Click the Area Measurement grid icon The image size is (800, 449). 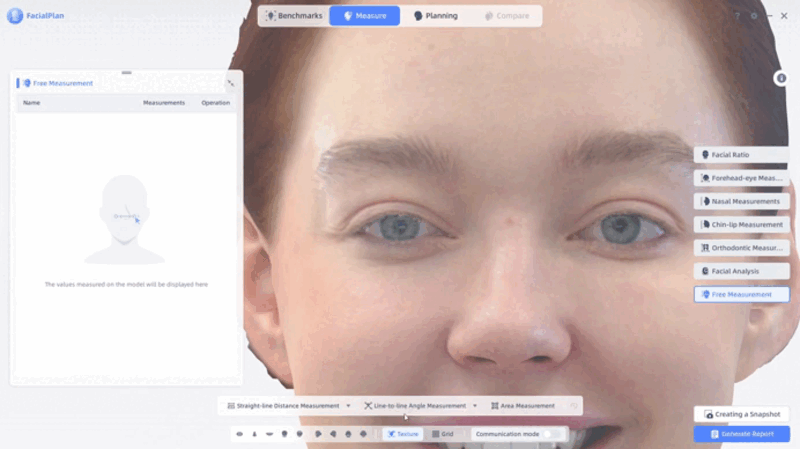click(x=494, y=406)
